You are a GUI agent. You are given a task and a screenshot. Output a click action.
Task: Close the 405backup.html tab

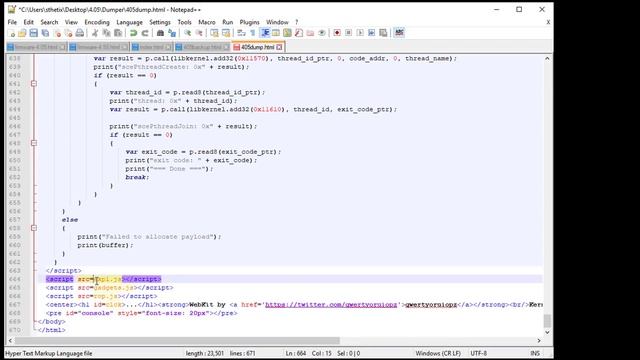pyautogui.click(x=226, y=47)
